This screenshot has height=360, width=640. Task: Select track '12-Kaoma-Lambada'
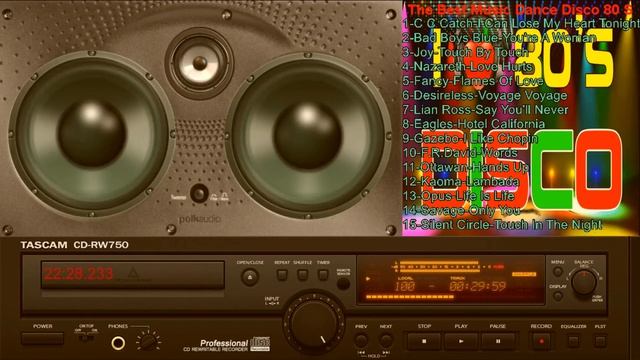[x=461, y=181]
